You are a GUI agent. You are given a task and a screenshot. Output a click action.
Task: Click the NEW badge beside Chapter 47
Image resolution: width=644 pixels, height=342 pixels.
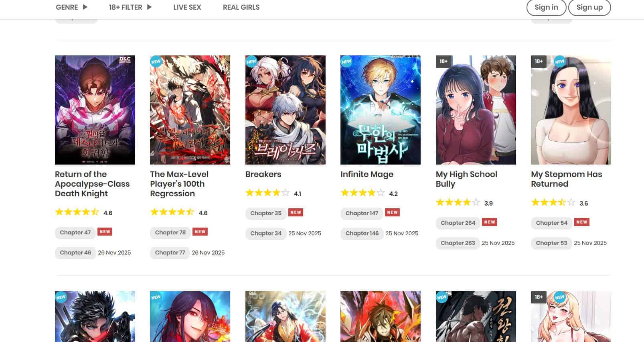coord(105,232)
